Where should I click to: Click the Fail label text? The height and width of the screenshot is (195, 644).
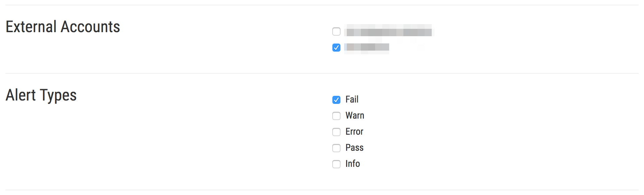351,100
